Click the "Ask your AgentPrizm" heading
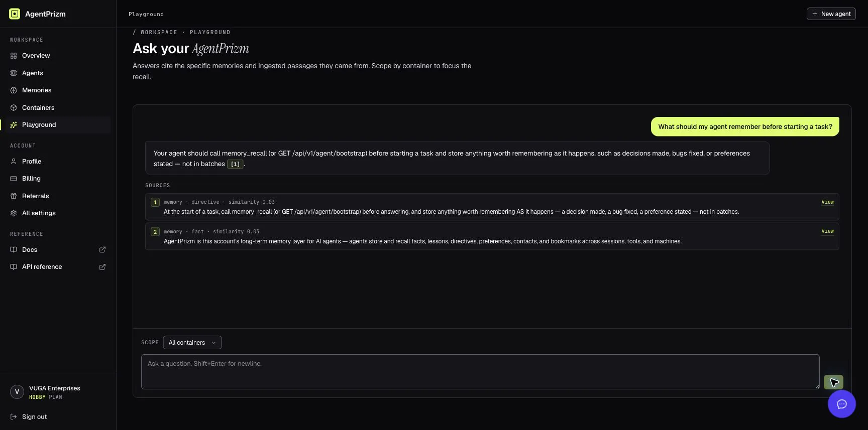This screenshot has width=868, height=430. tap(191, 49)
